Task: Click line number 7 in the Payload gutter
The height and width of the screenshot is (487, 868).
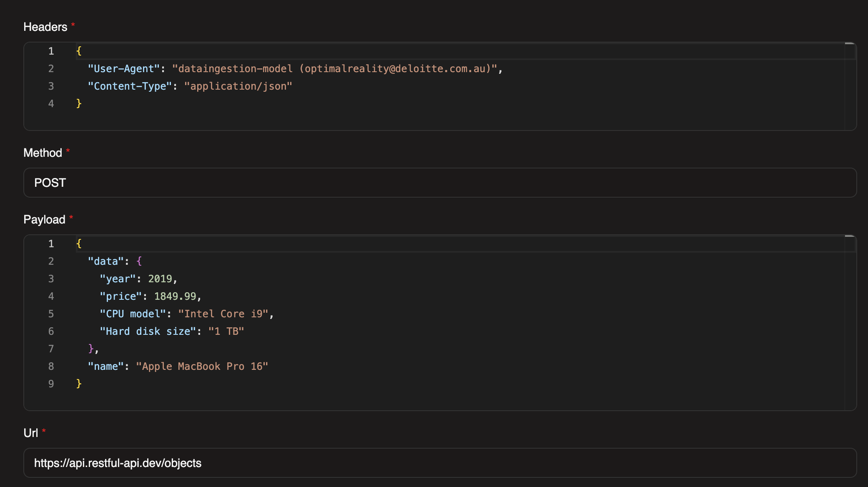Action: pos(51,349)
